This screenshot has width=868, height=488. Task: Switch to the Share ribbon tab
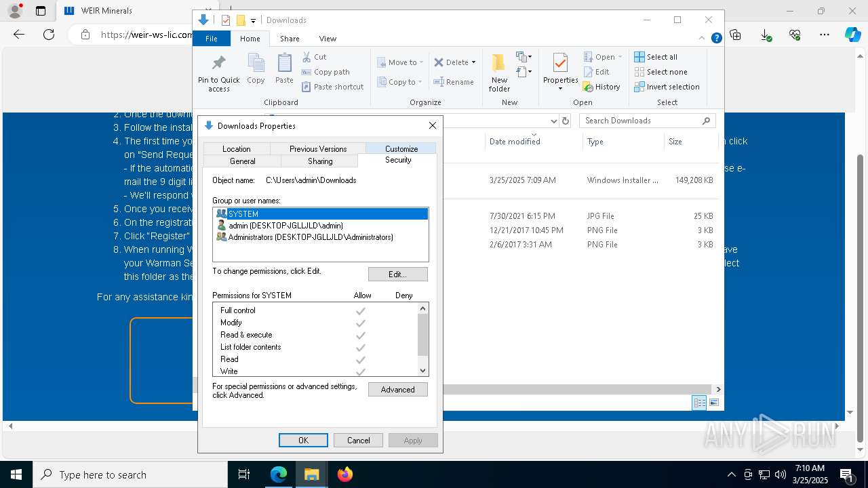[290, 39]
